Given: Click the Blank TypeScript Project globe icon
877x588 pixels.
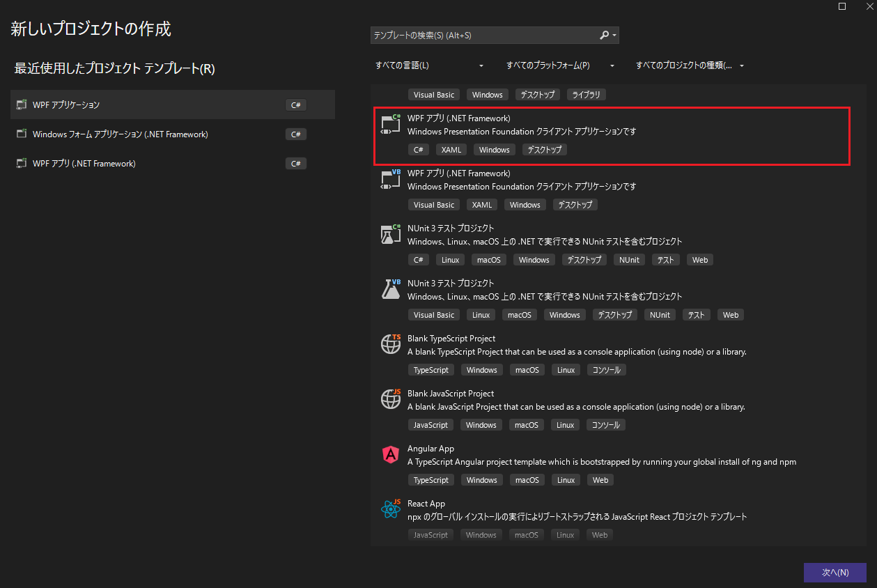Looking at the screenshot, I should [391, 344].
